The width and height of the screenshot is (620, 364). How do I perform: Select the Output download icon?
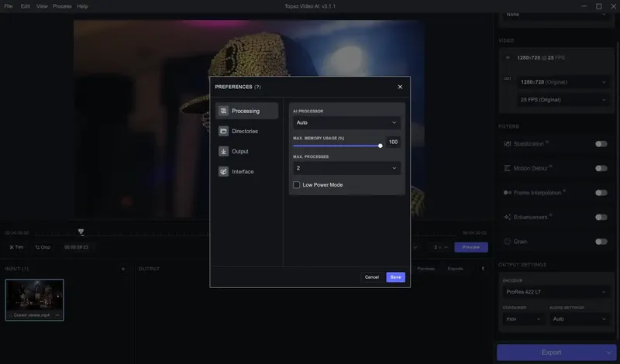tap(223, 151)
